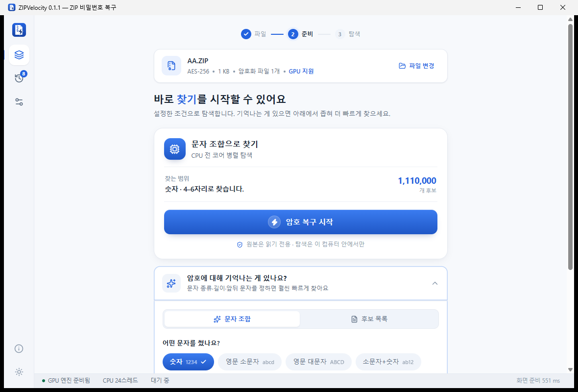Open the layers recovery page icon
Image resolution: width=578 pixels, height=392 pixels.
point(19,55)
